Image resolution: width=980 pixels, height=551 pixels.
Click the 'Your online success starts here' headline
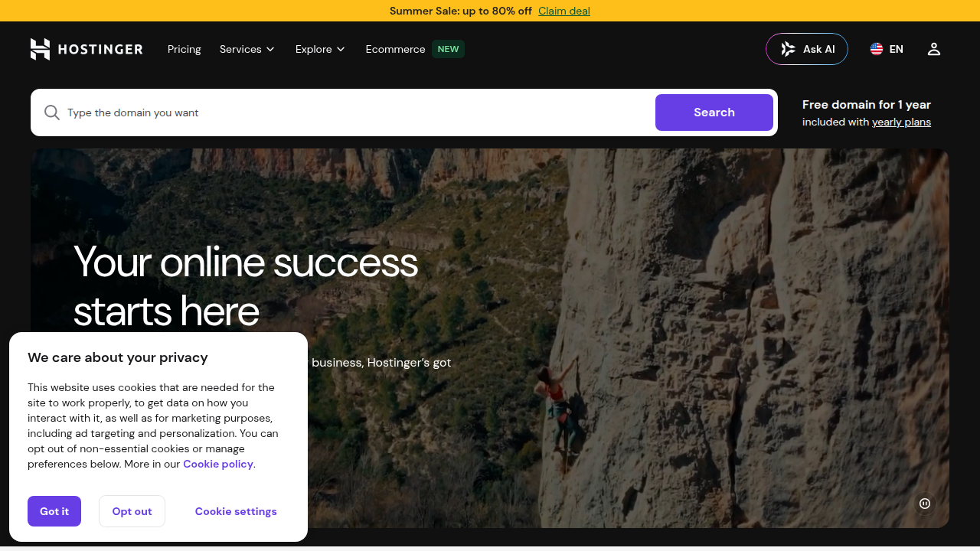pyautogui.click(x=246, y=286)
